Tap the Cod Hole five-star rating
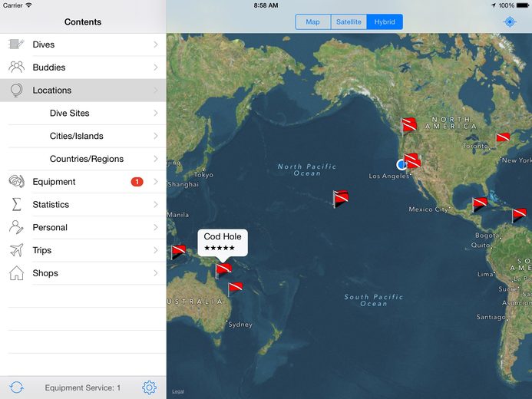The image size is (532, 399). click(220, 248)
